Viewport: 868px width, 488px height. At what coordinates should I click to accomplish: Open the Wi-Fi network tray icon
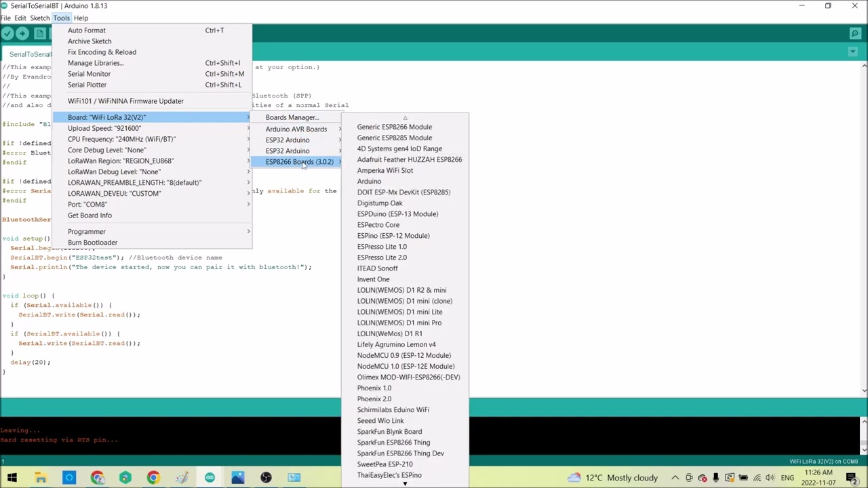pos(757,478)
